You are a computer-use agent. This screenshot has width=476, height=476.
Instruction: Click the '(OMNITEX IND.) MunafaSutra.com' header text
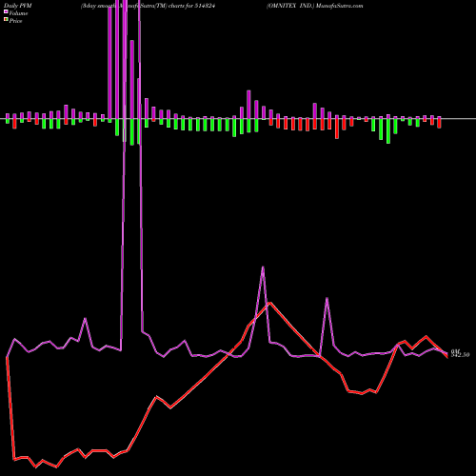tap(314, 6)
